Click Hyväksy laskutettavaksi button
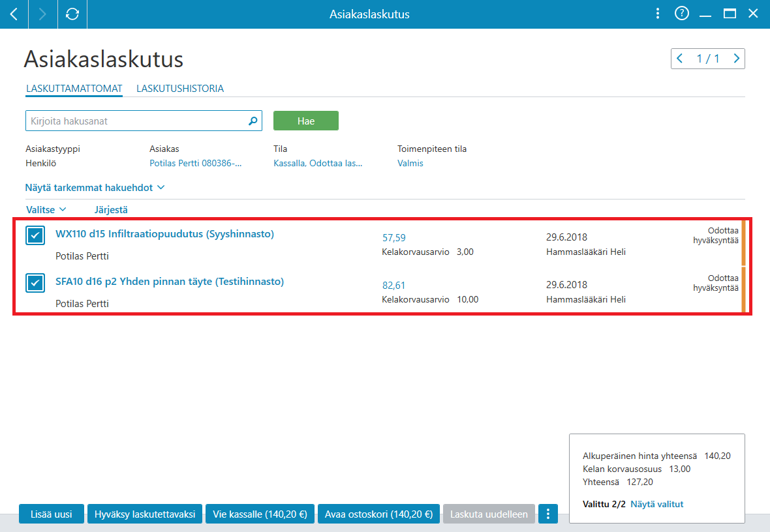 pos(145,514)
